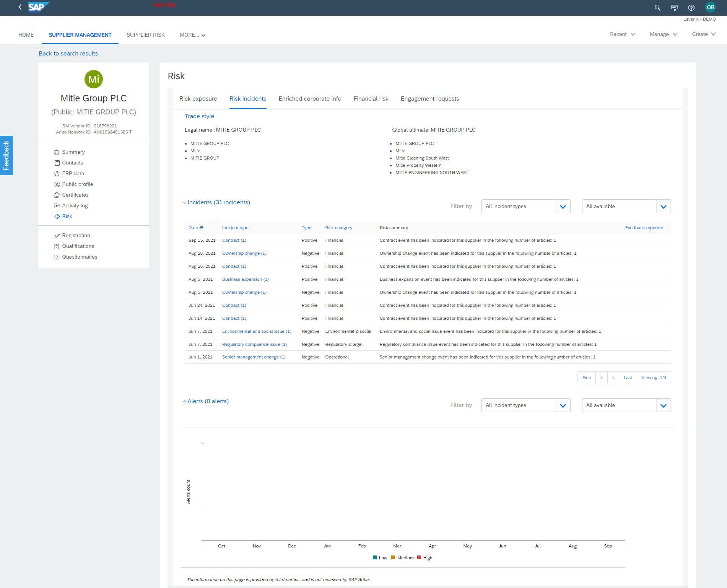
Task: Click the back arrow in header
Action: click(x=20, y=7)
